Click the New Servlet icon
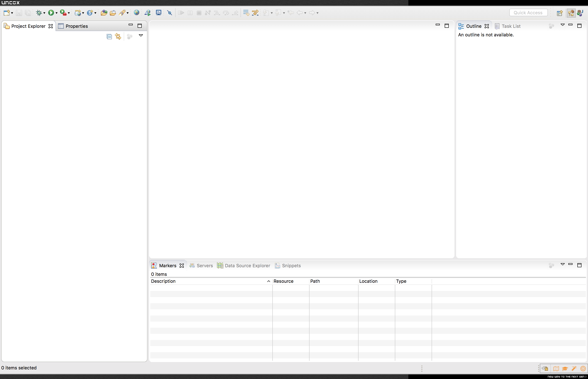588x379 pixels. coord(90,12)
